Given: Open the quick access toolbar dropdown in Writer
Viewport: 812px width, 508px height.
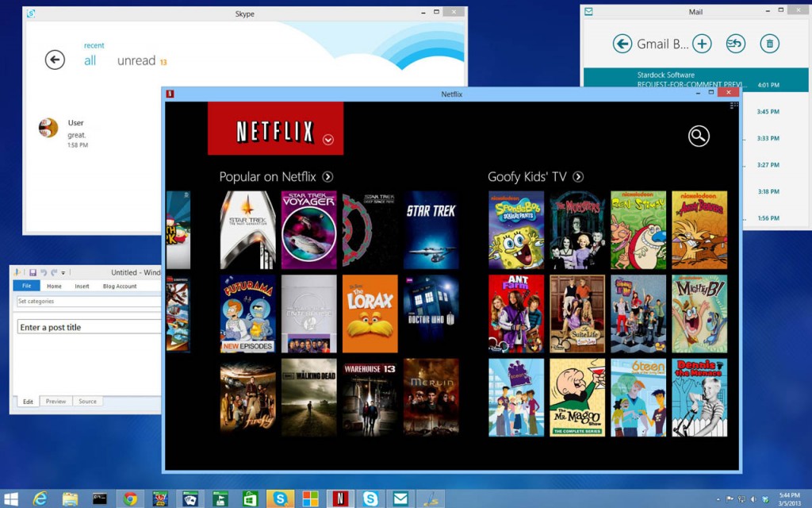Looking at the screenshot, I should [63, 273].
